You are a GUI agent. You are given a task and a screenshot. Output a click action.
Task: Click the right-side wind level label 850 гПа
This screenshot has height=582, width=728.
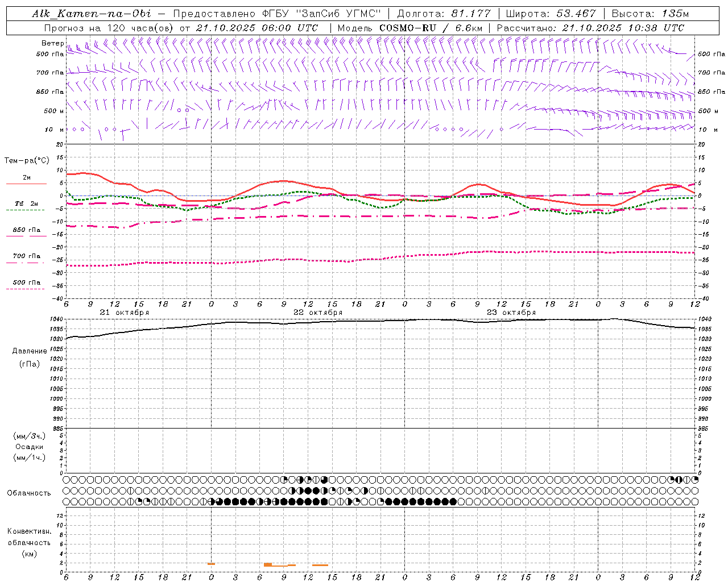click(712, 92)
